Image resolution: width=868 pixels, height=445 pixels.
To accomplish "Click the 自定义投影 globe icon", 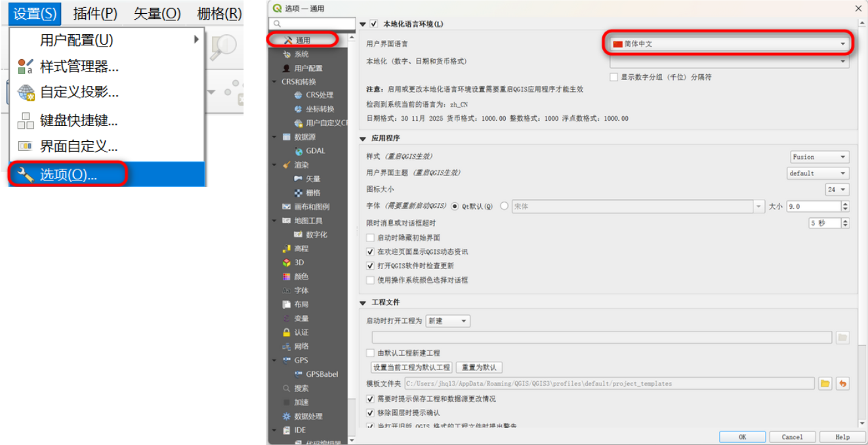I will point(25,93).
